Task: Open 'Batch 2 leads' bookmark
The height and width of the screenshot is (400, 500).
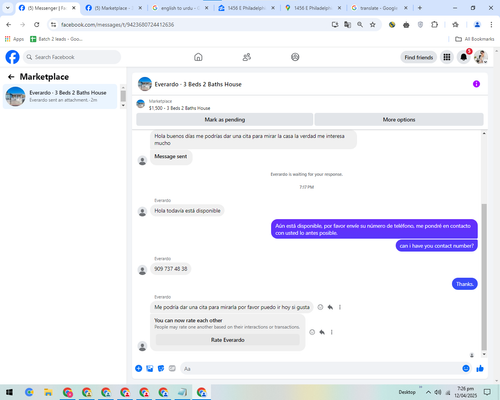Action: (x=56, y=39)
